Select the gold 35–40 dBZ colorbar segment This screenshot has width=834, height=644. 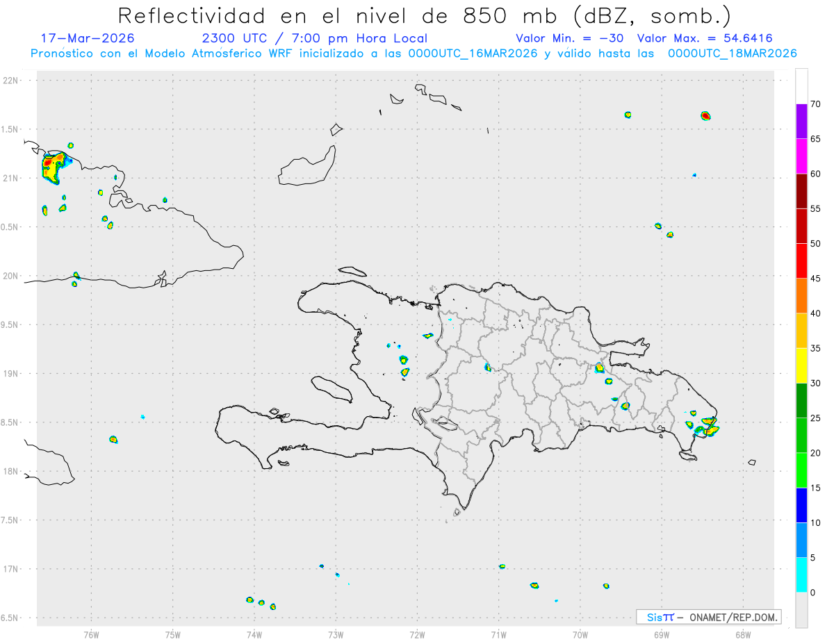[801, 331]
